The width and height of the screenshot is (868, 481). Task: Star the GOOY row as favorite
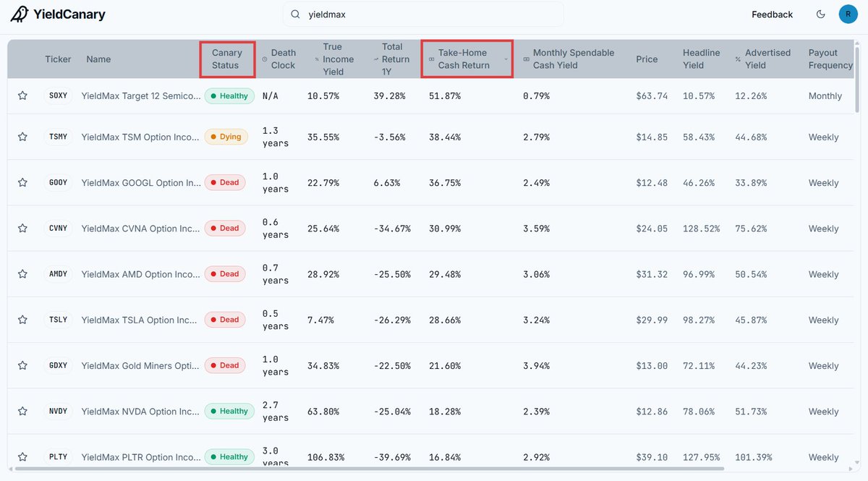pyautogui.click(x=22, y=182)
